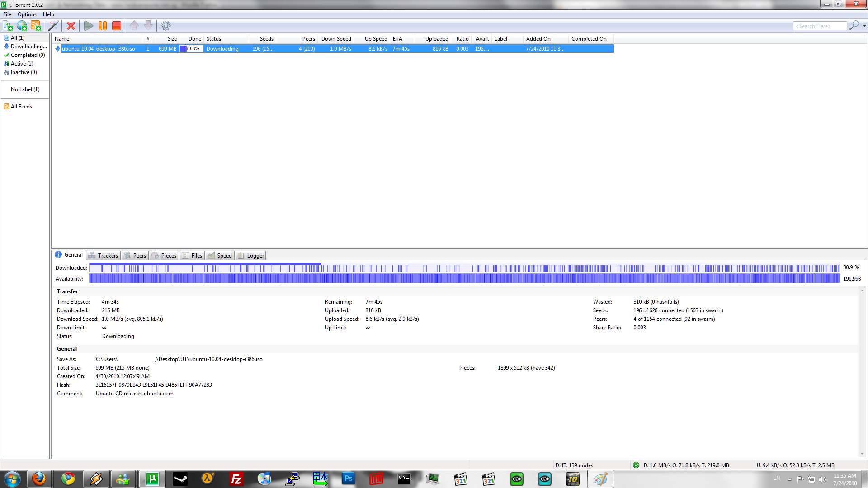
Task: Sort torrents by the Name column header
Action: 97,39
